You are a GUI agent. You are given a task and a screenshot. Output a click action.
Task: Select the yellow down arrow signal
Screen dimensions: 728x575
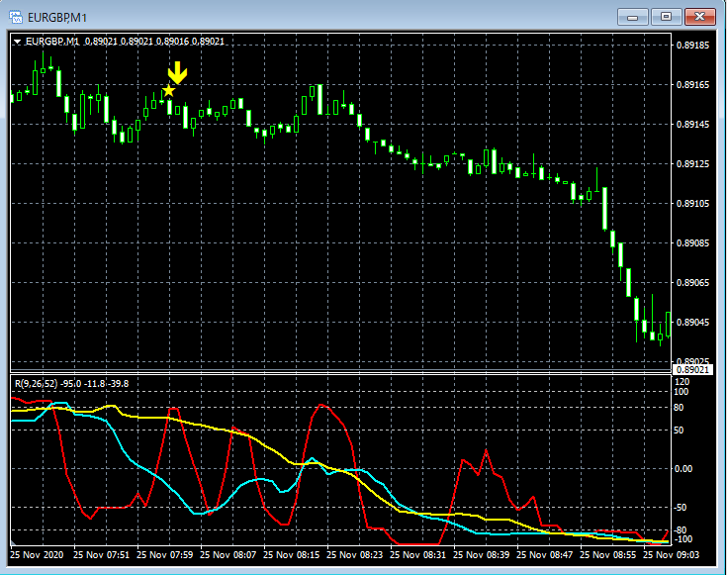point(177,72)
